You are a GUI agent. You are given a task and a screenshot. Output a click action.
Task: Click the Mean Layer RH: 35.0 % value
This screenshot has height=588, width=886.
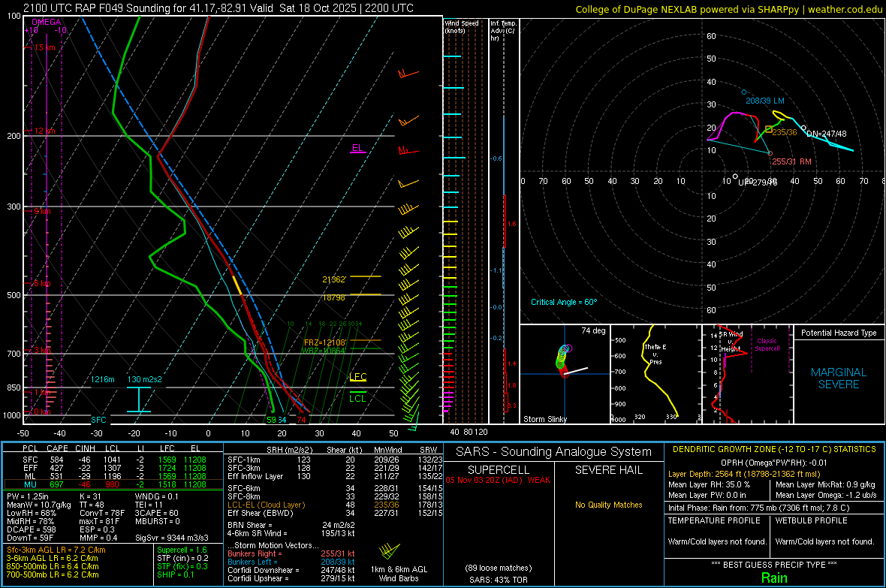709,484
